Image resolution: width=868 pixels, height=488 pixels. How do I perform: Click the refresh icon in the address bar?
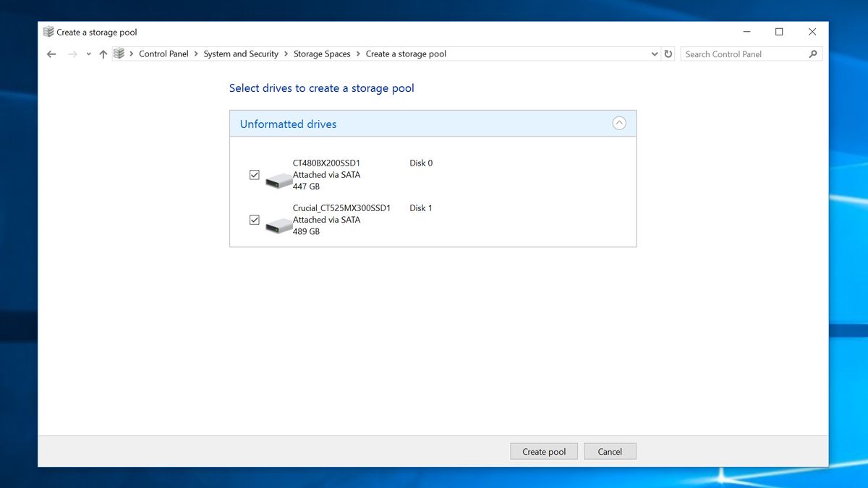pyautogui.click(x=668, y=53)
